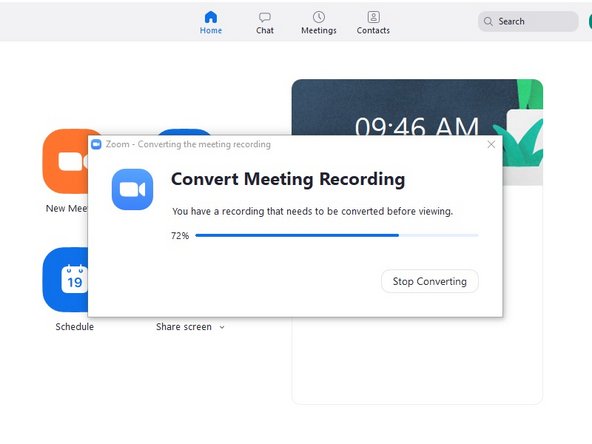The image size is (592, 444).
Task: Click the small Zoom icon in title bar
Action: [x=96, y=144]
